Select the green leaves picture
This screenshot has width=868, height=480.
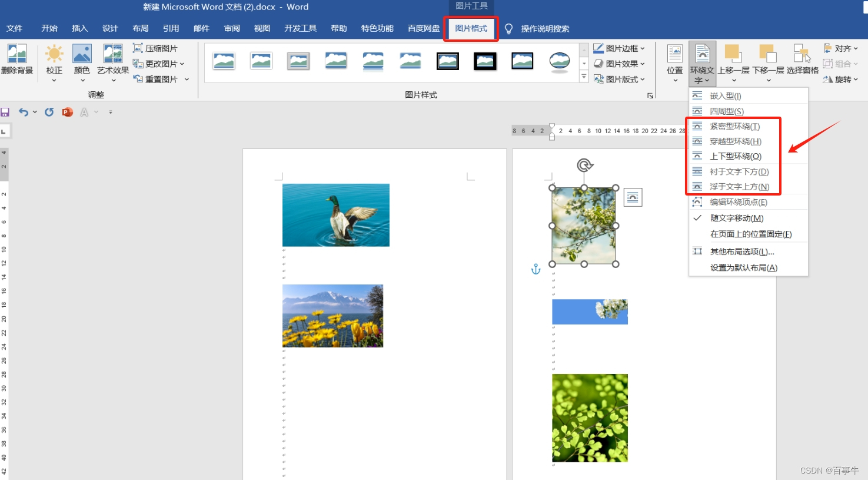click(x=590, y=418)
